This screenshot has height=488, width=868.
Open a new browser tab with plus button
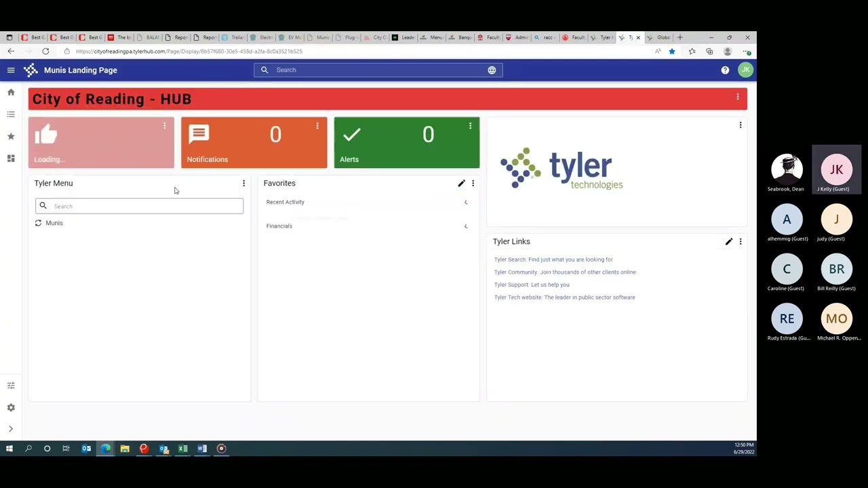click(x=679, y=37)
